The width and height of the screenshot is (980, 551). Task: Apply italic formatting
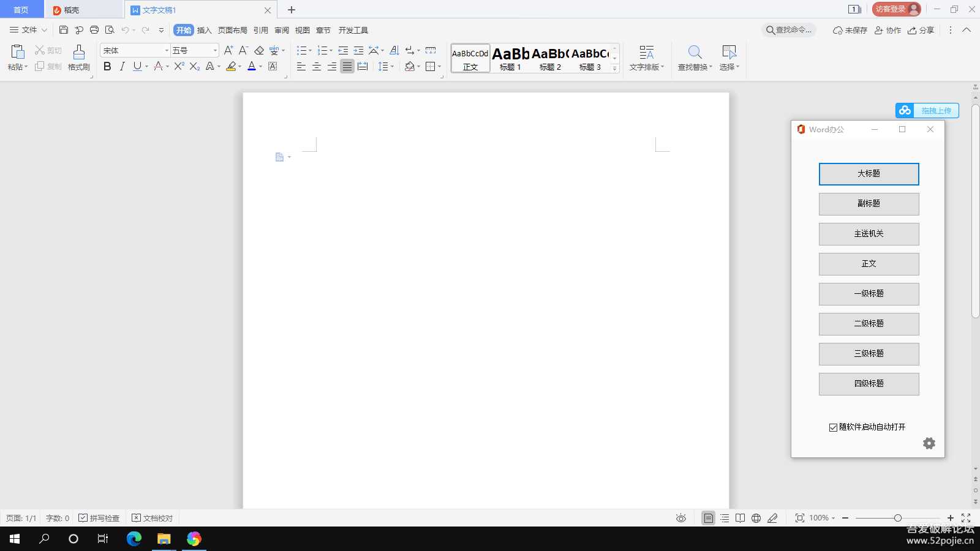[x=123, y=67]
